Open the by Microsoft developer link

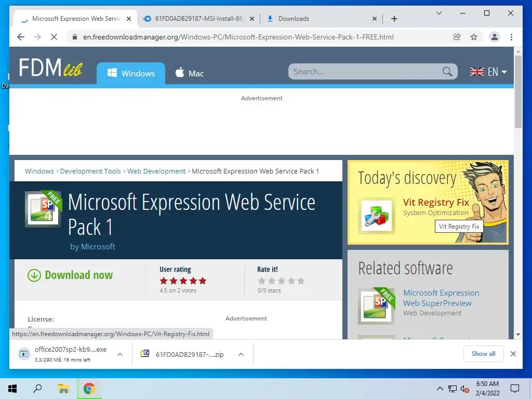92,247
